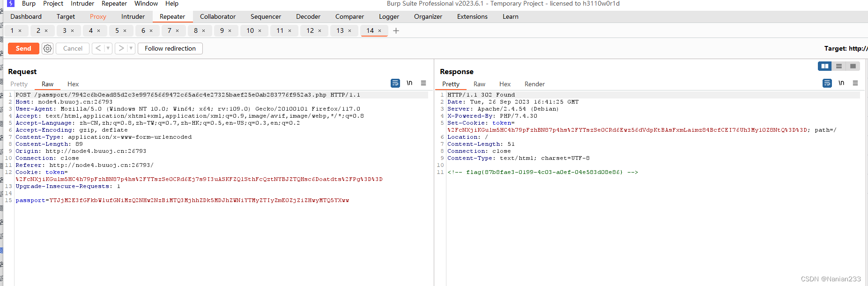This screenshot has width=868, height=286.
Task: Select Response Raw view tab
Action: (479, 84)
